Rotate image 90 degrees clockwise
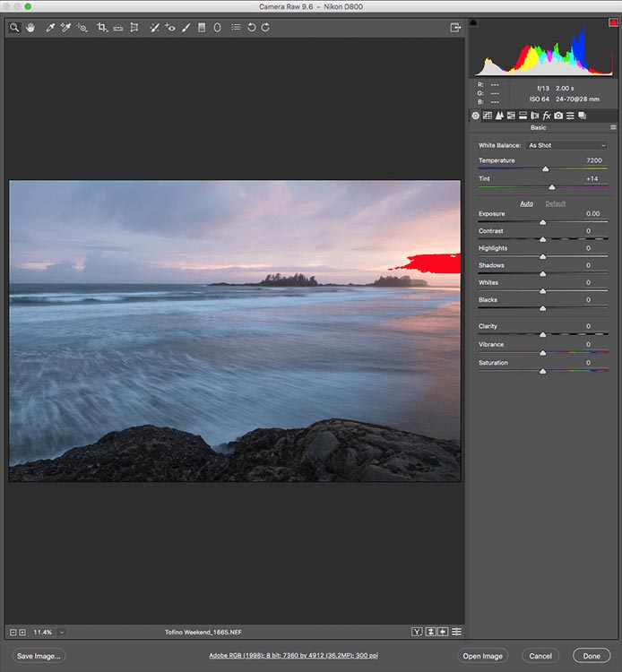 click(x=265, y=28)
